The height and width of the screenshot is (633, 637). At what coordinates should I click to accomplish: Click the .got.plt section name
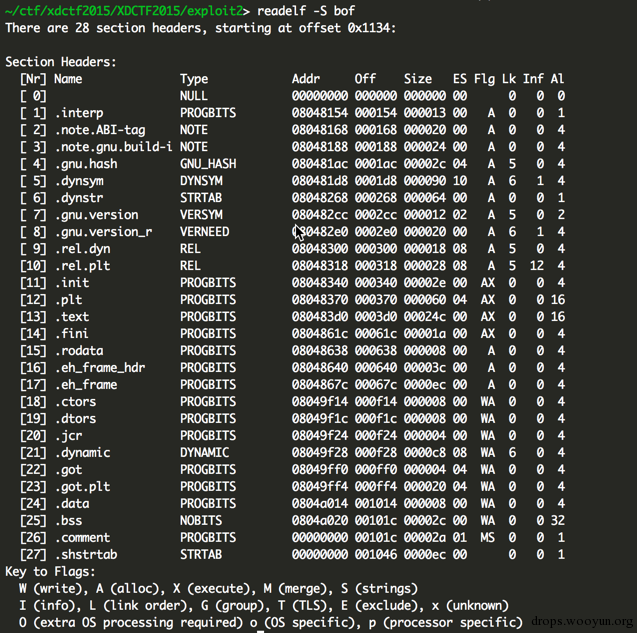coord(82,486)
